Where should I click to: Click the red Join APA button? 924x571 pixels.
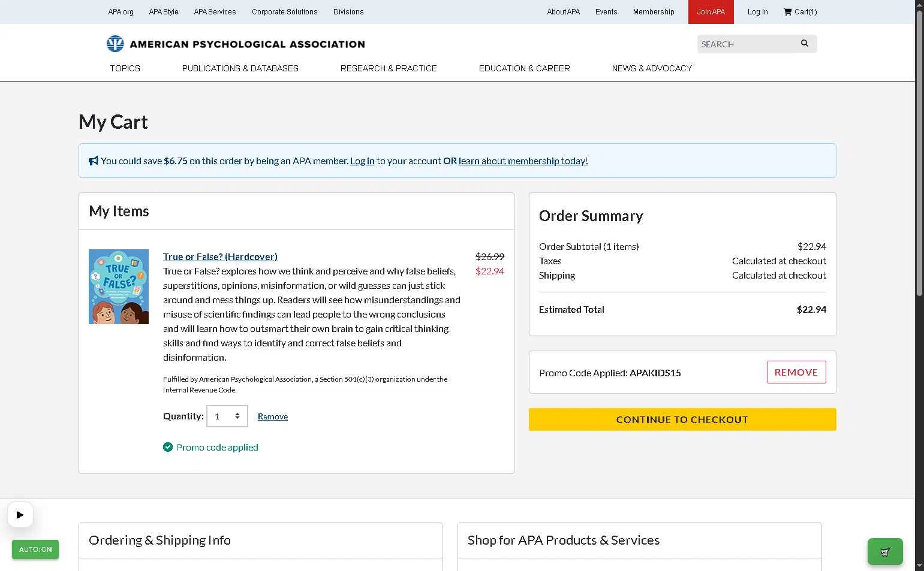pos(711,12)
